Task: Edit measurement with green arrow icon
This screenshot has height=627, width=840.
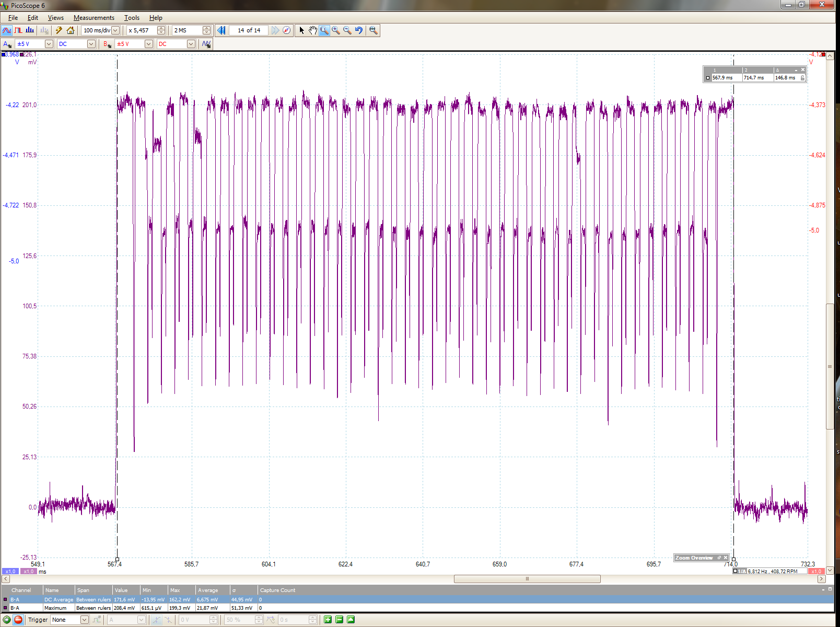Action: coord(351,620)
